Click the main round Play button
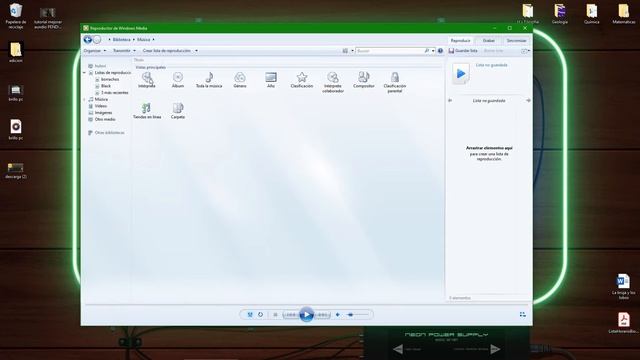Screen dimensions: 640x360 tap(307, 314)
